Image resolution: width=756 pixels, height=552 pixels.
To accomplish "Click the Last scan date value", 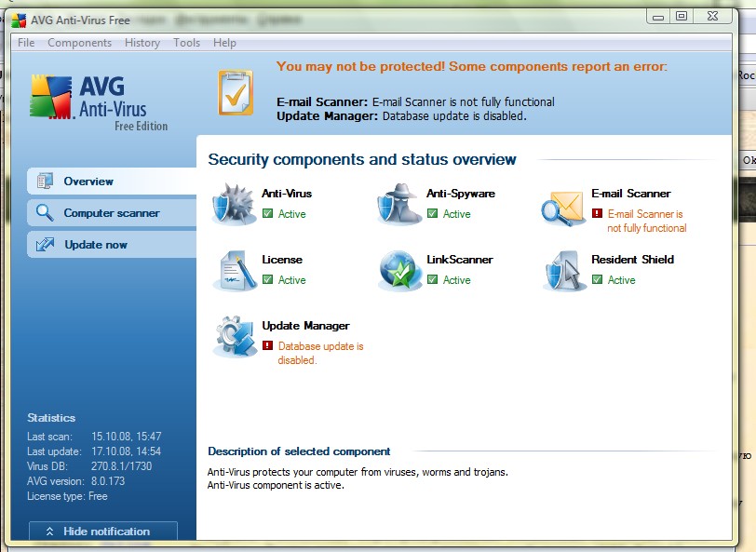I will (x=127, y=437).
